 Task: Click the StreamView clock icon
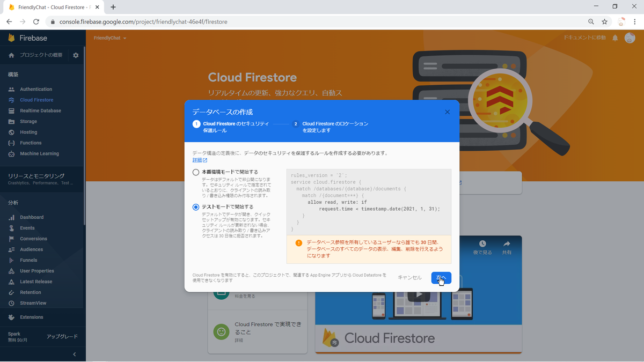click(x=11, y=303)
